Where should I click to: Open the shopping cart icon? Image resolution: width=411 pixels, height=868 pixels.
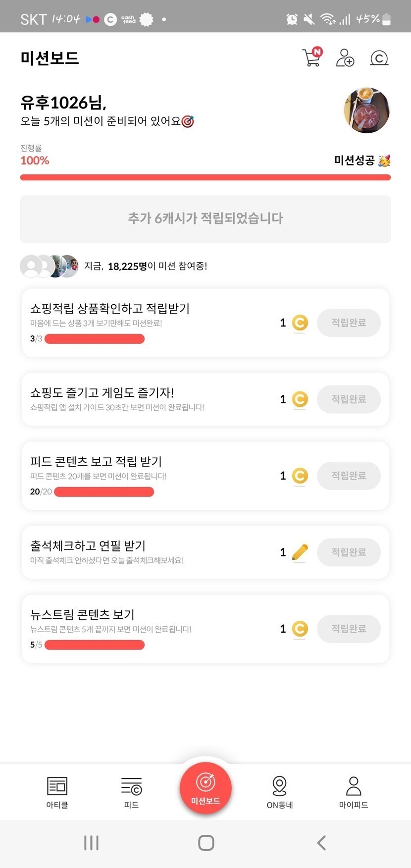311,57
